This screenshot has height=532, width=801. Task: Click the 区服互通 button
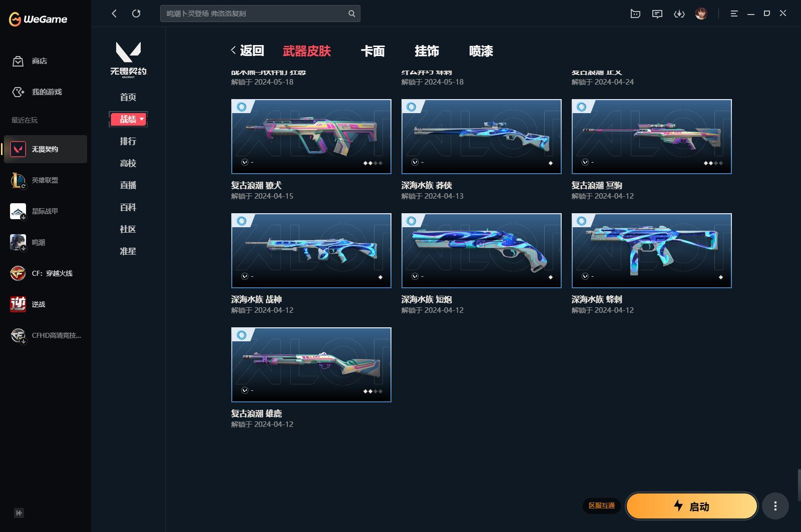(603, 506)
